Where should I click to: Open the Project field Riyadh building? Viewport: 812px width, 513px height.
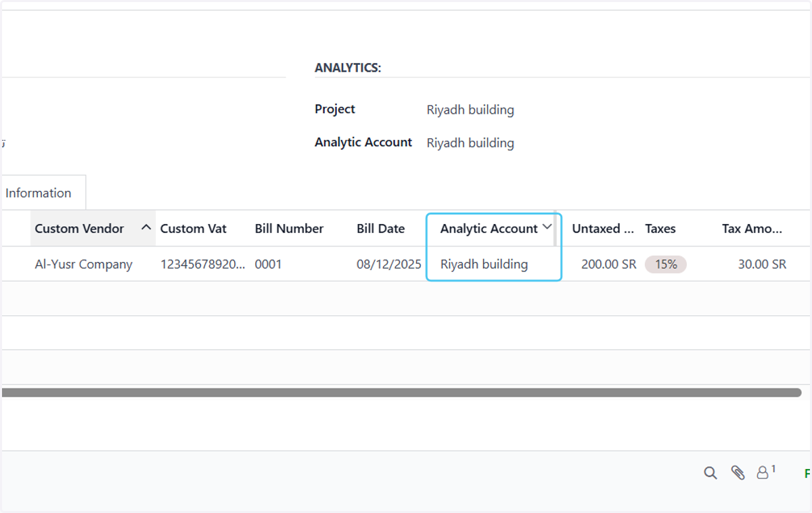click(470, 110)
